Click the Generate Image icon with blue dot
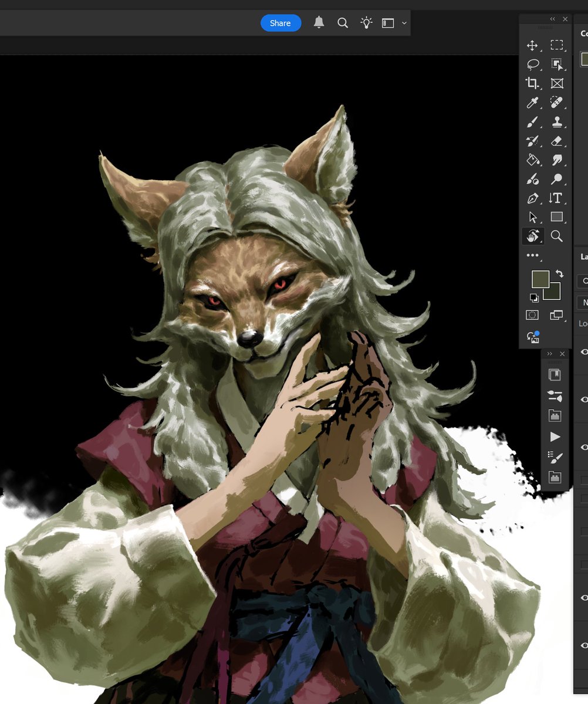The height and width of the screenshot is (704, 588). 533,337
